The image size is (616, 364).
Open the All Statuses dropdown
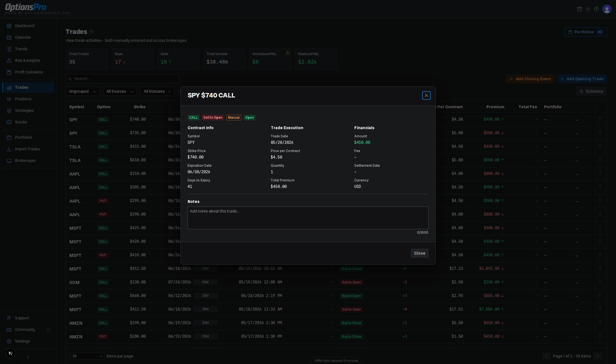point(157,91)
